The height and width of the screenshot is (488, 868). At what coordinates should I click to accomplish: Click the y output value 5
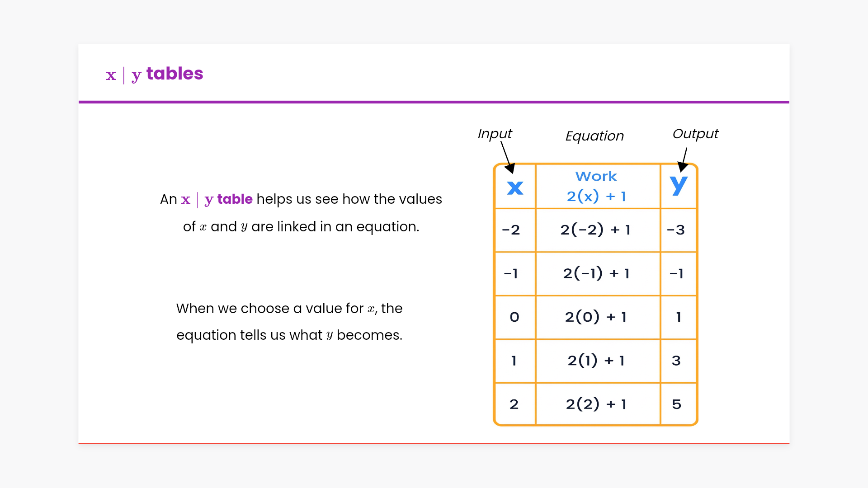point(676,404)
